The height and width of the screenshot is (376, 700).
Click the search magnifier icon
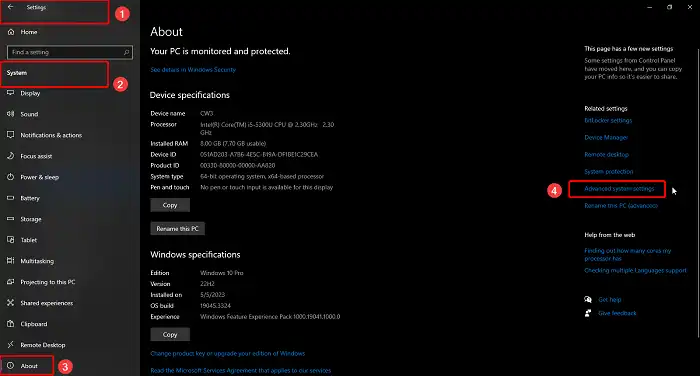coord(126,52)
